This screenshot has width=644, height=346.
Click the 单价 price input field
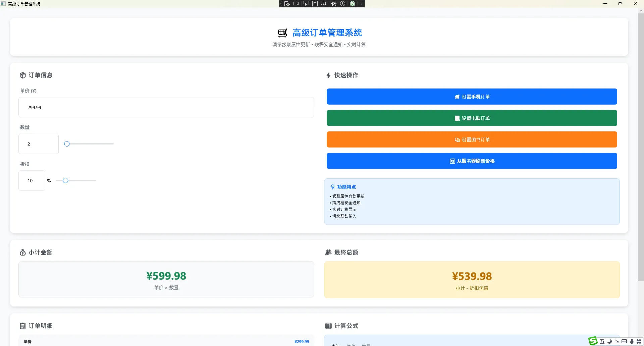point(166,107)
